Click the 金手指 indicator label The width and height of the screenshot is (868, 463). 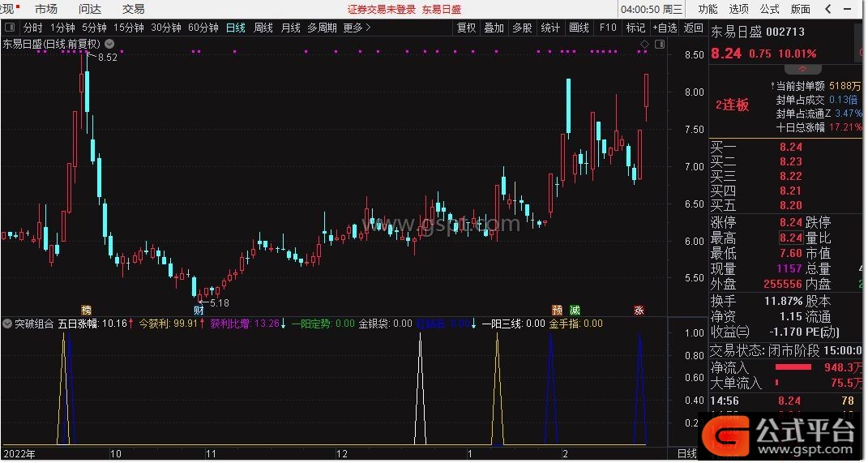click(x=565, y=324)
